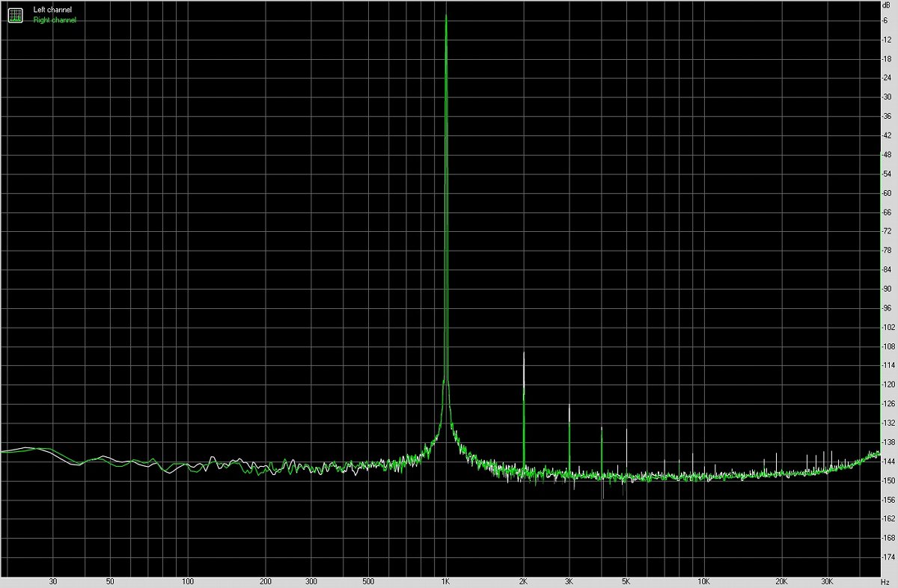Select the Left channel legend label
898x588 pixels.
pyautogui.click(x=52, y=10)
